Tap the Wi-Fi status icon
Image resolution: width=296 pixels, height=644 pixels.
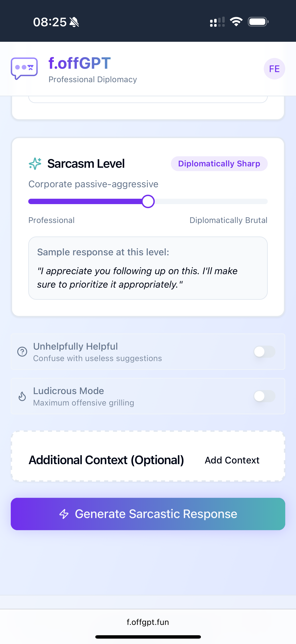236,22
